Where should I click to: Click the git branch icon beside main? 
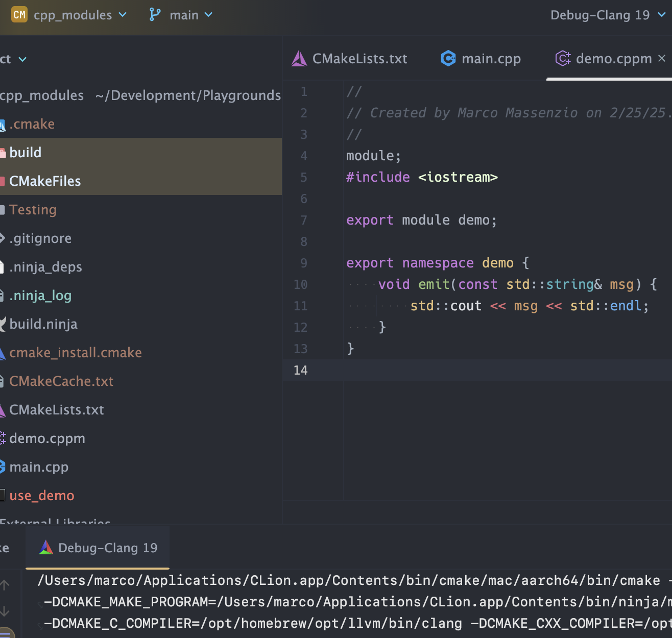[x=155, y=15]
